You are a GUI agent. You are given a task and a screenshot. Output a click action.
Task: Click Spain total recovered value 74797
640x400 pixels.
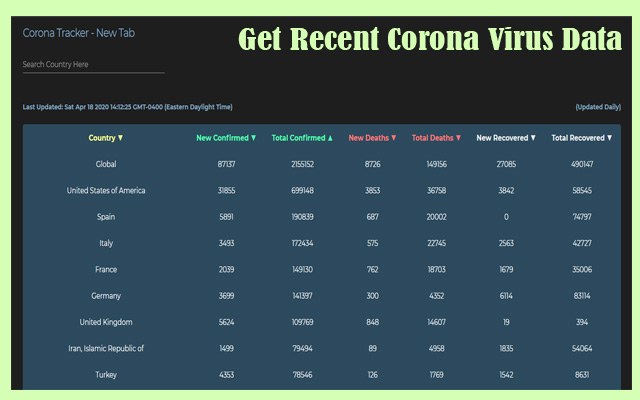pos(582,217)
